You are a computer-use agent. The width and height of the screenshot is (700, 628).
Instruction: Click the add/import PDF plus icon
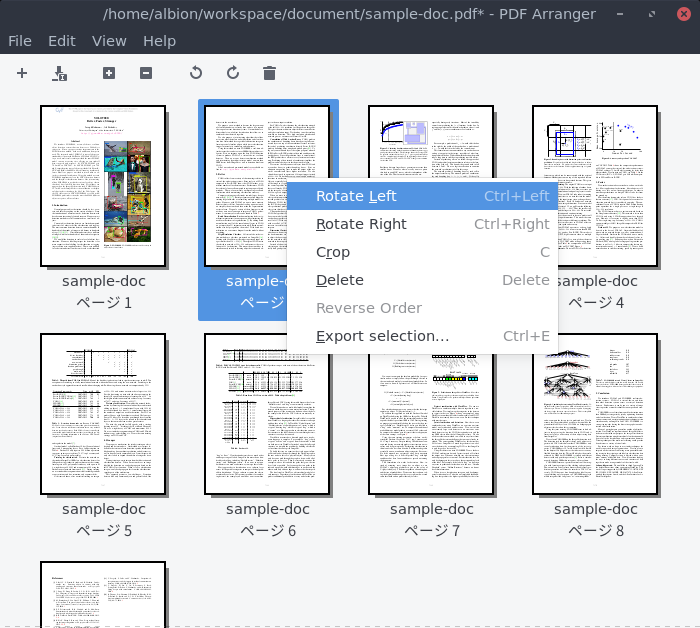point(22,73)
